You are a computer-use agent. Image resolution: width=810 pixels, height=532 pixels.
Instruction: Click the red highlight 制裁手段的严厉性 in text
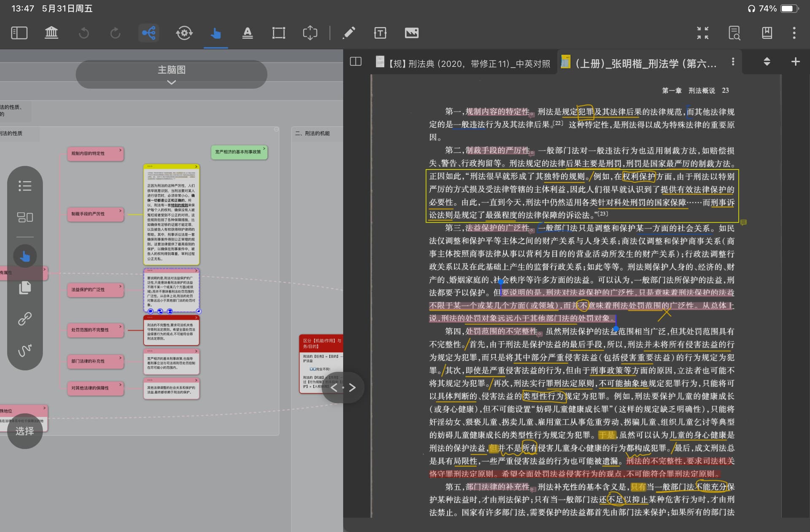click(x=497, y=150)
